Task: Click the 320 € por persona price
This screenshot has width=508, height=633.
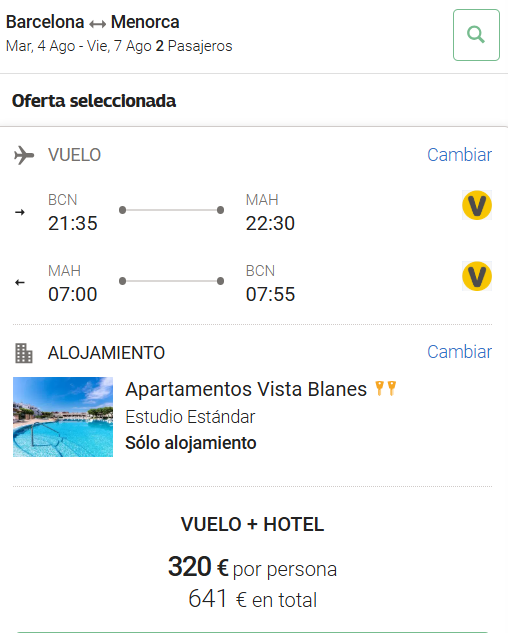Action: 252,567
